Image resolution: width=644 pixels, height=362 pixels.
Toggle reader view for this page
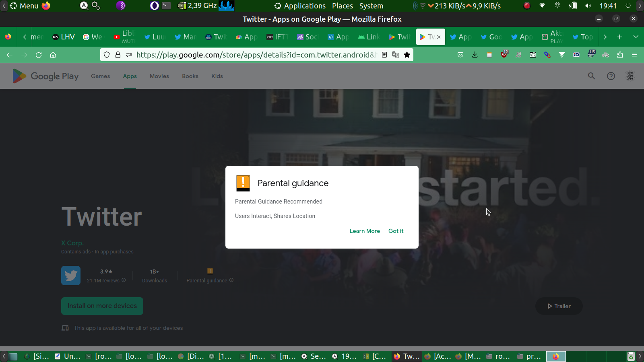pos(384,55)
